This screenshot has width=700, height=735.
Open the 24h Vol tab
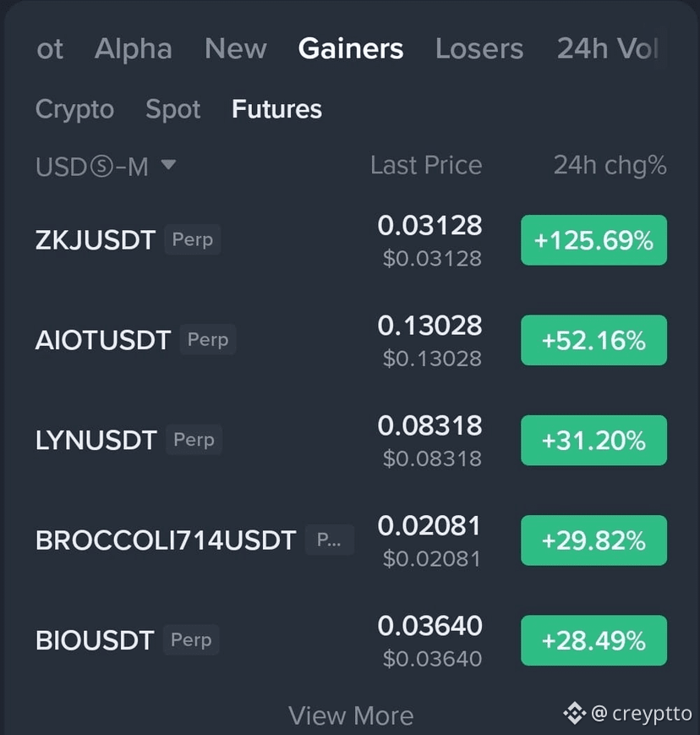608,49
